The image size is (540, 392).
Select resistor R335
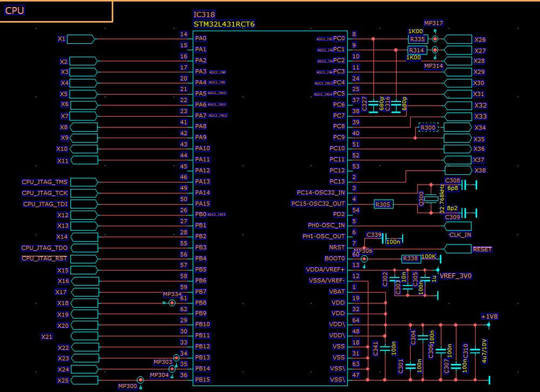coord(418,39)
